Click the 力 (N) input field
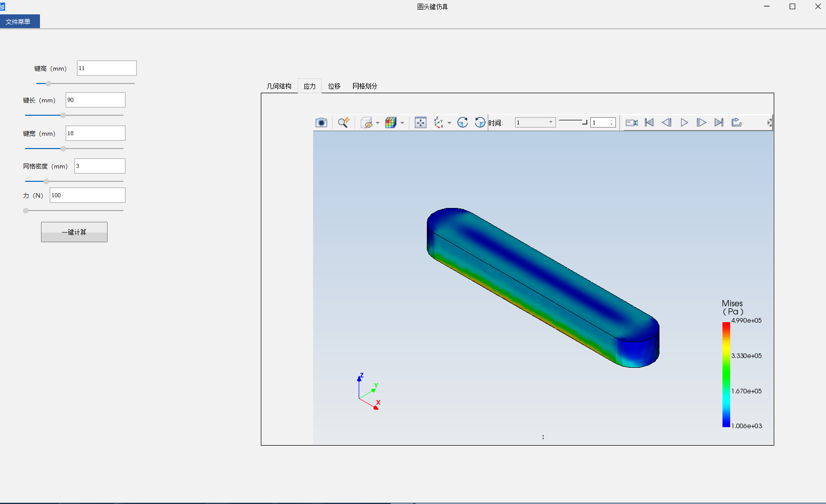 click(x=87, y=195)
